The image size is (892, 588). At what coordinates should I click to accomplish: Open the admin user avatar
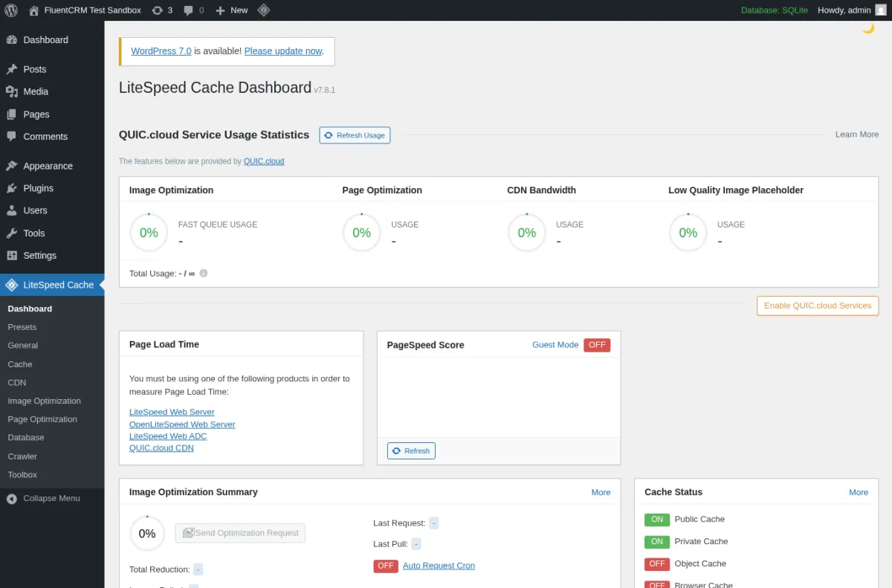[x=880, y=10]
